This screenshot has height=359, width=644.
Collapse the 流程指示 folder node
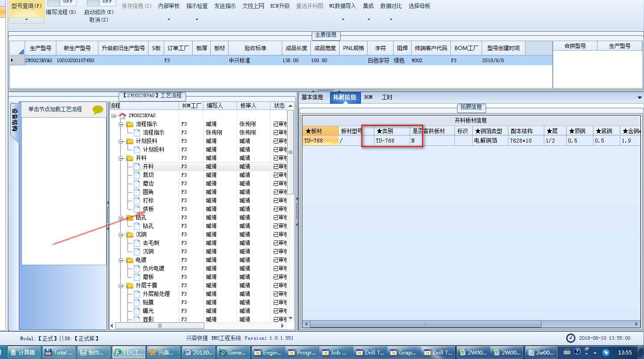point(121,124)
